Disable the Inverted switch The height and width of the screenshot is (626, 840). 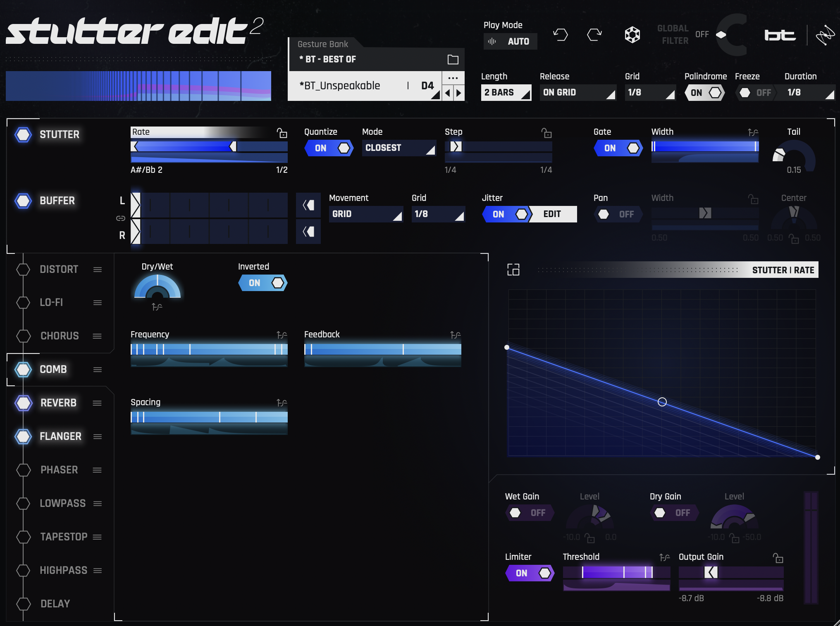pos(263,283)
